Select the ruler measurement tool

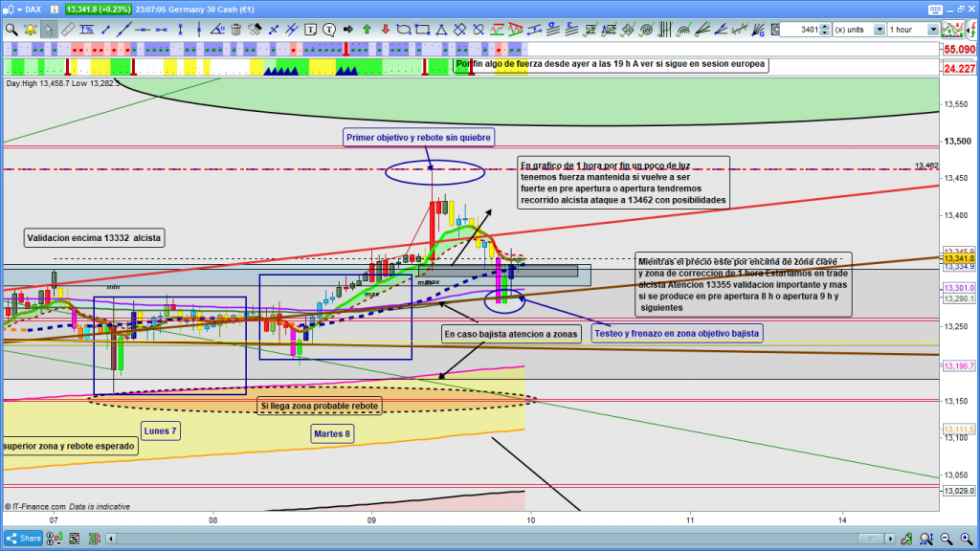pos(66,29)
